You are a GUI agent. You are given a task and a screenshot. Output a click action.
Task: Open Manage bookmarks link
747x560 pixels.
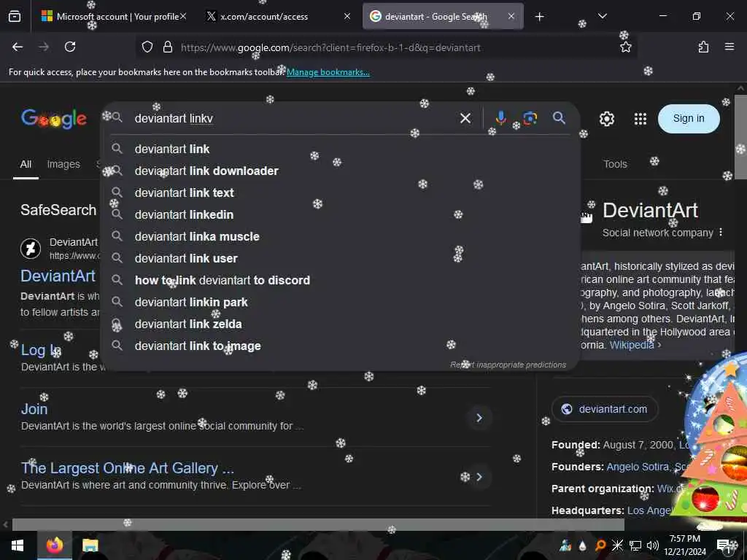click(328, 72)
